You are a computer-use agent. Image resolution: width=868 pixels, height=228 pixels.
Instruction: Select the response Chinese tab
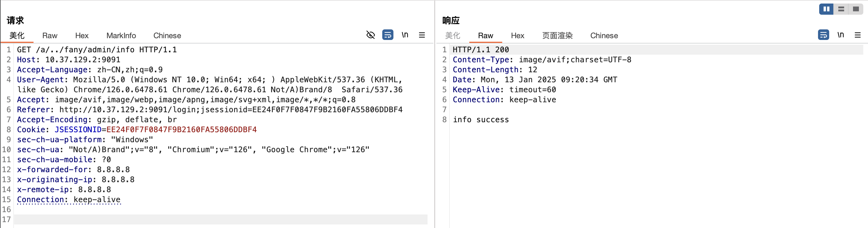[604, 36]
